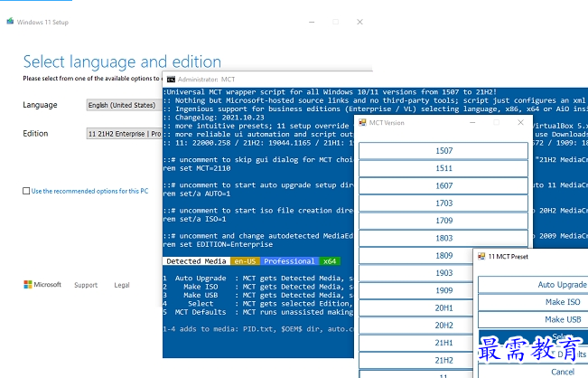588x378 pixels.
Task: Open the Edition dropdown in Setup
Action: click(124, 134)
